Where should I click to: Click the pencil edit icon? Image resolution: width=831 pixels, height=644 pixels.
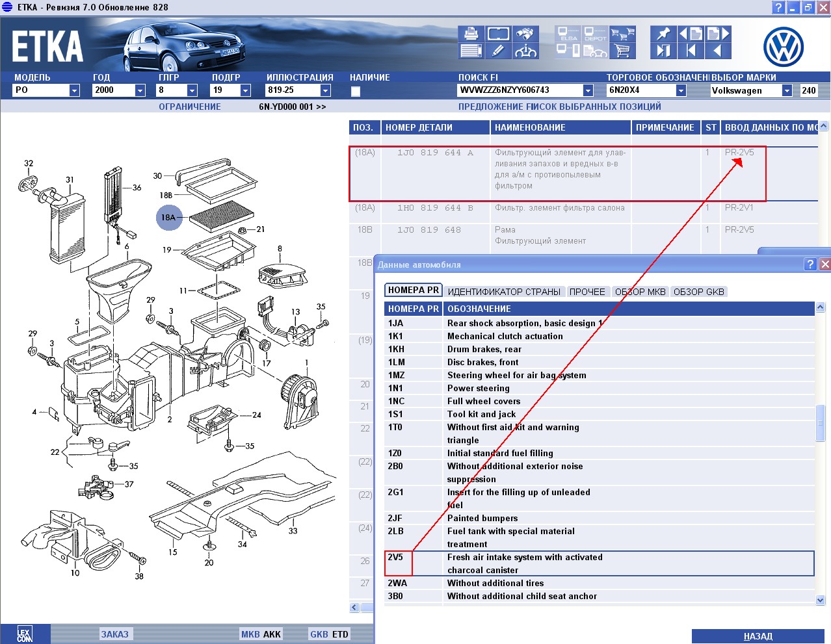(x=497, y=51)
